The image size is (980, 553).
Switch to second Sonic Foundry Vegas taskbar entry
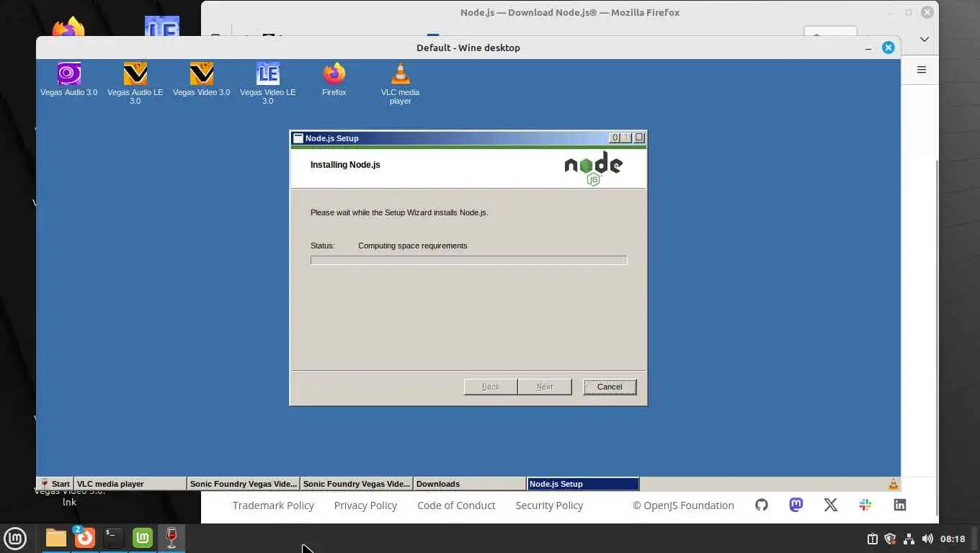[357, 484]
